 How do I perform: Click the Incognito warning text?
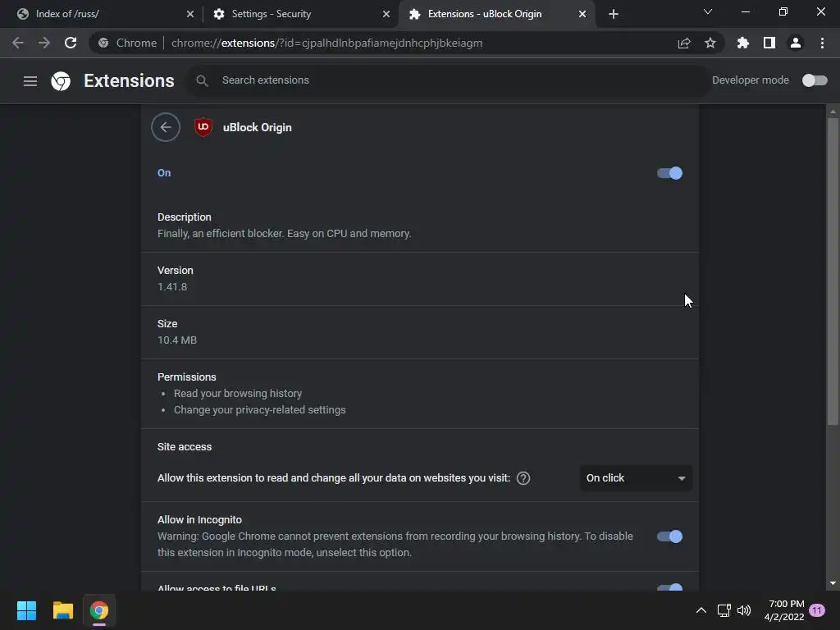click(395, 545)
